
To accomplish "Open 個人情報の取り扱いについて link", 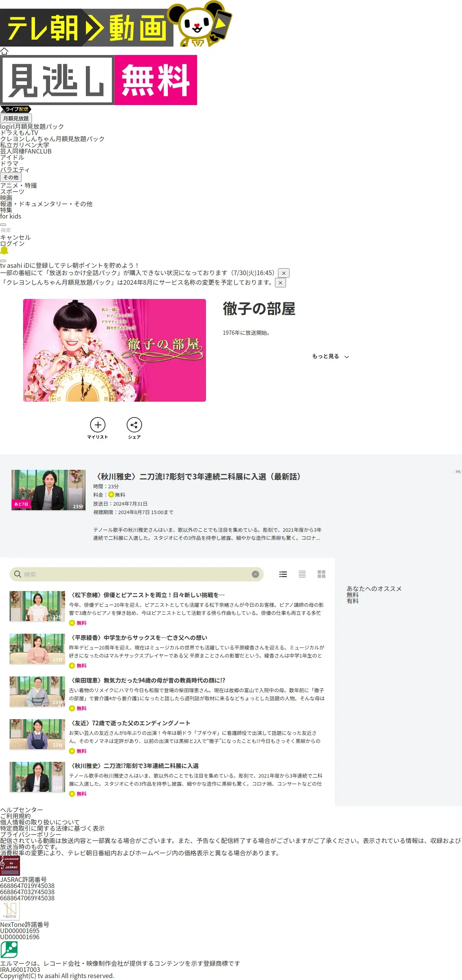I will [x=40, y=822].
